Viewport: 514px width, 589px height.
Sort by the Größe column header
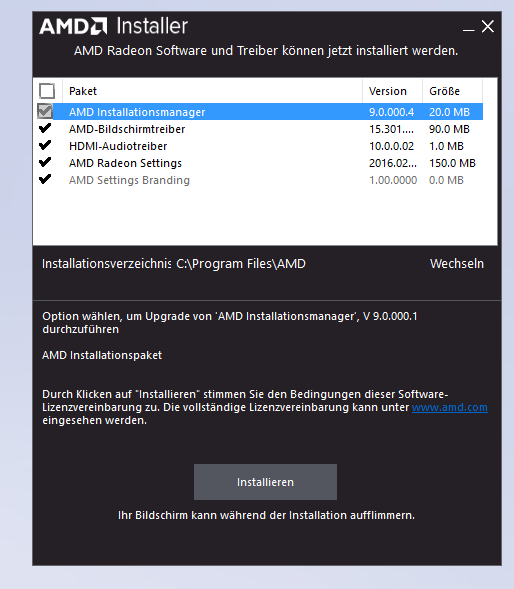pos(452,91)
